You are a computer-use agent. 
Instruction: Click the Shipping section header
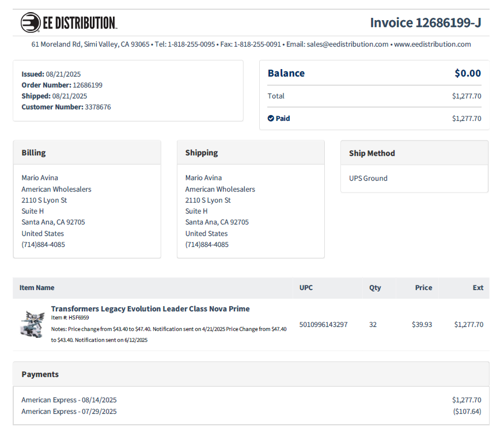click(202, 153)
